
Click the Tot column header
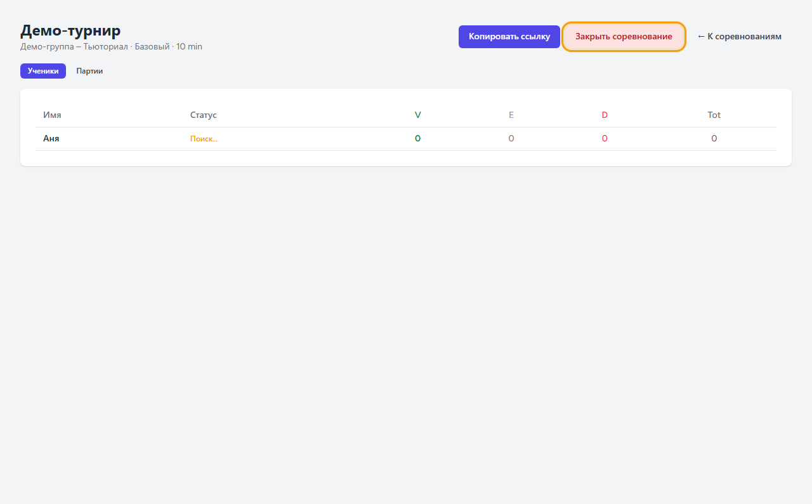(714, 115)
